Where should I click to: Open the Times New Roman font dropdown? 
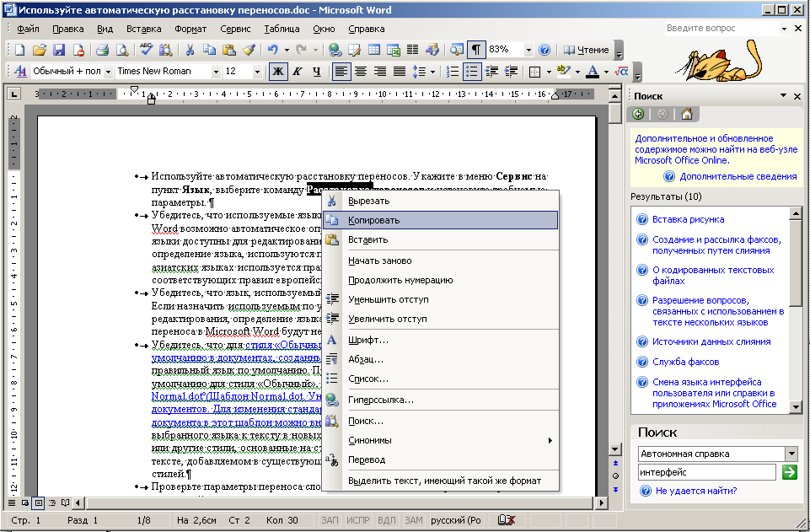[216, 72]
